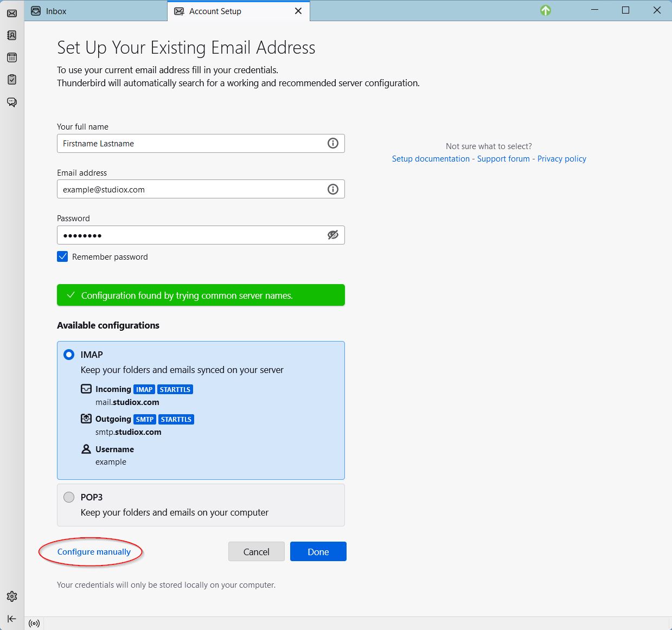The width and height of the screenshot is (672, 630).
Task: Show info for full name field
Action: 333,143
